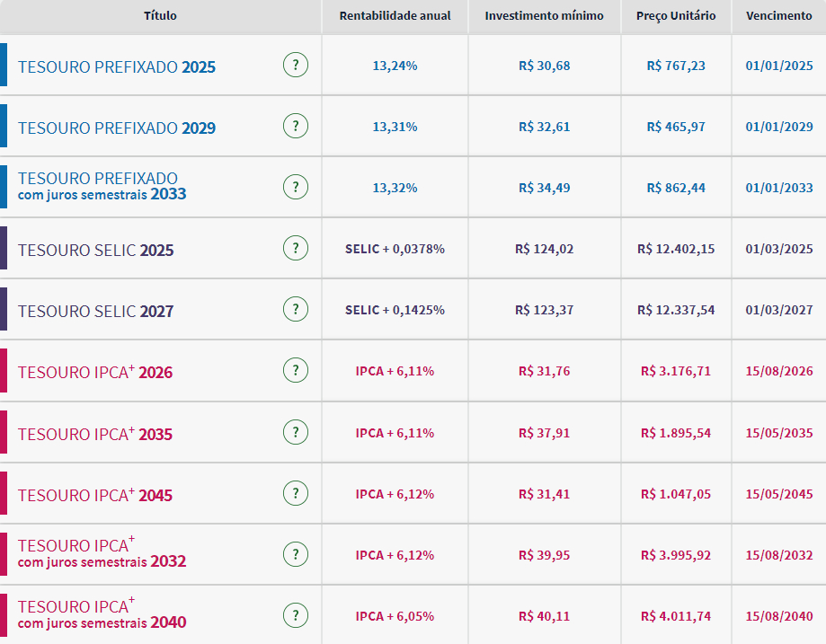Click the R$ 34,49 minimum investment
Viewport: 826px width, 644px height.
(544, 188)
